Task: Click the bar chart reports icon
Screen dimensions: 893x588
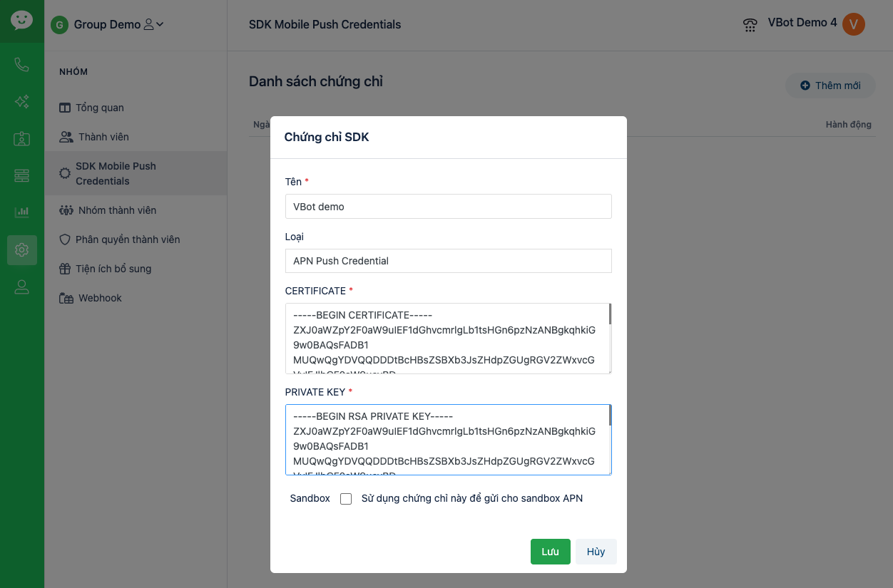Action: pos(21,212)
